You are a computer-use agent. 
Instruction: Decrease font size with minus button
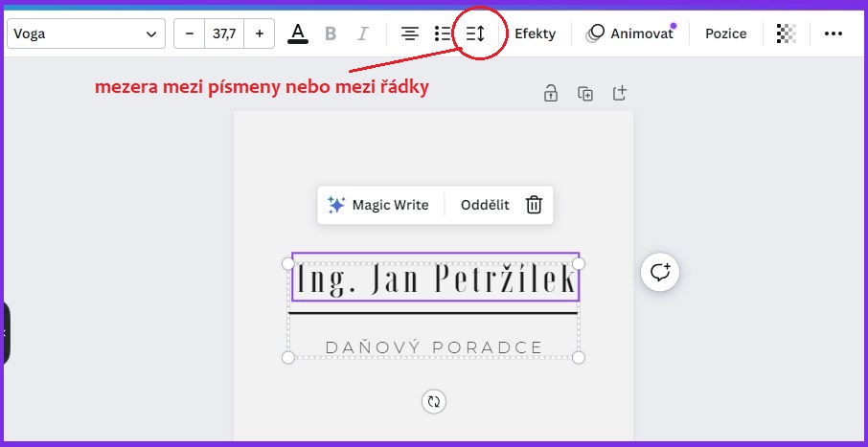click(190, 34)
